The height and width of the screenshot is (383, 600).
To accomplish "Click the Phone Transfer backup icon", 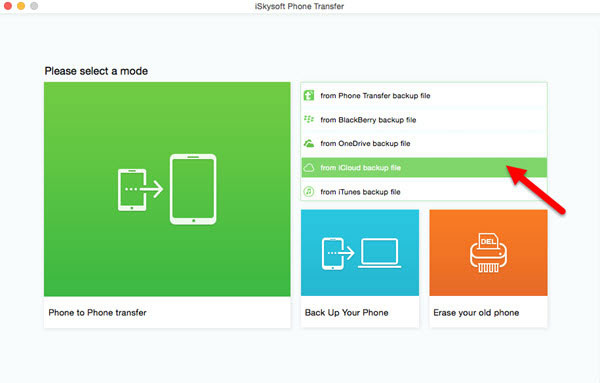I will pyautogui.click(x=309, y=95).
